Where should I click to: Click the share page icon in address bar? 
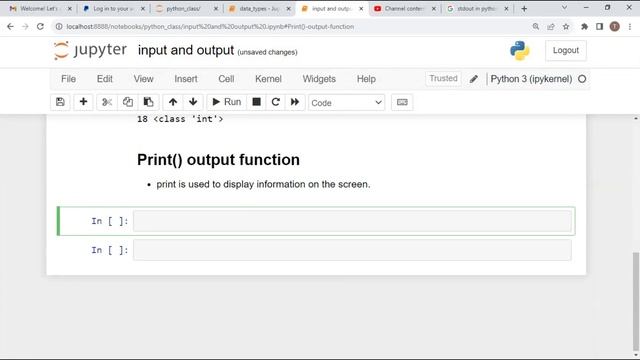pos(551,27)
